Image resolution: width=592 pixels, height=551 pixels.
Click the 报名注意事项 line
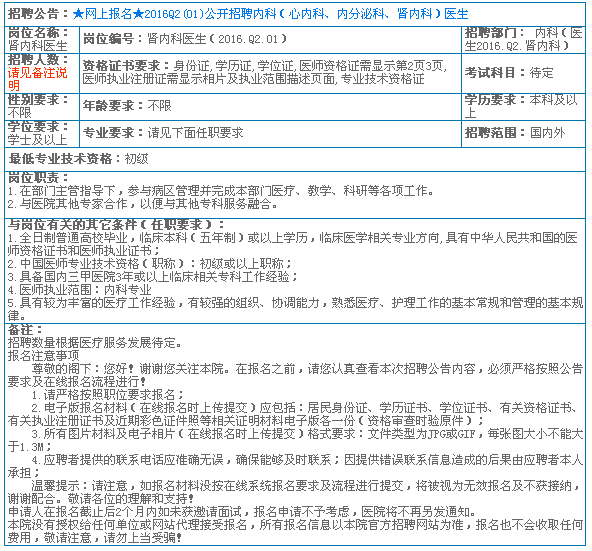[43, 355]
